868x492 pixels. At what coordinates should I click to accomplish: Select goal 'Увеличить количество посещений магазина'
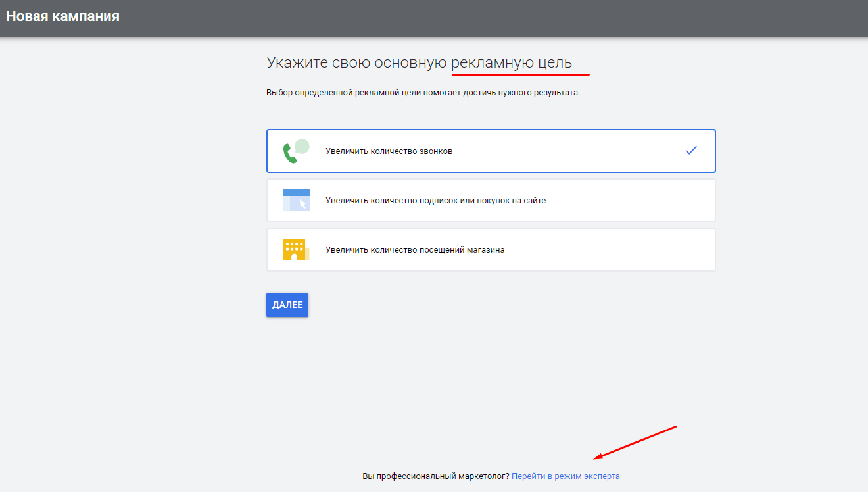point(490,249)
